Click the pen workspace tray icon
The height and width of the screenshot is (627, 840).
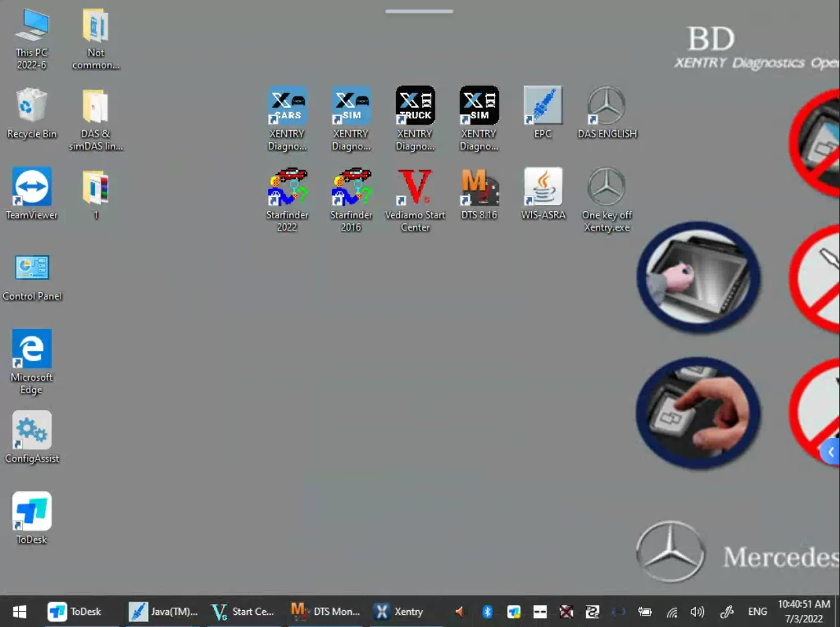[x=726, y=611]
